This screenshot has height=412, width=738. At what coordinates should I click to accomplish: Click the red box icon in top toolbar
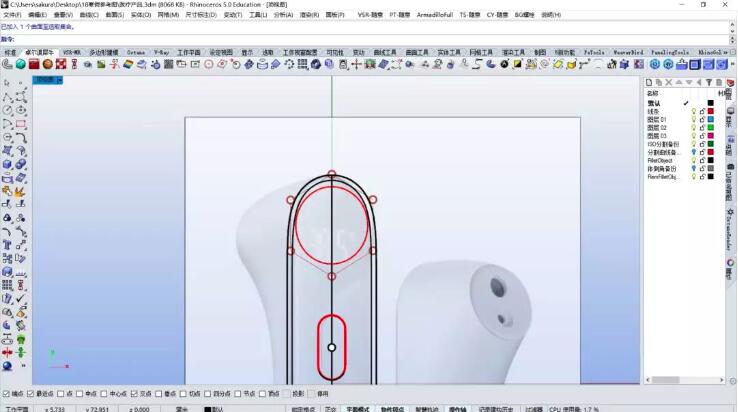point(34,65)
